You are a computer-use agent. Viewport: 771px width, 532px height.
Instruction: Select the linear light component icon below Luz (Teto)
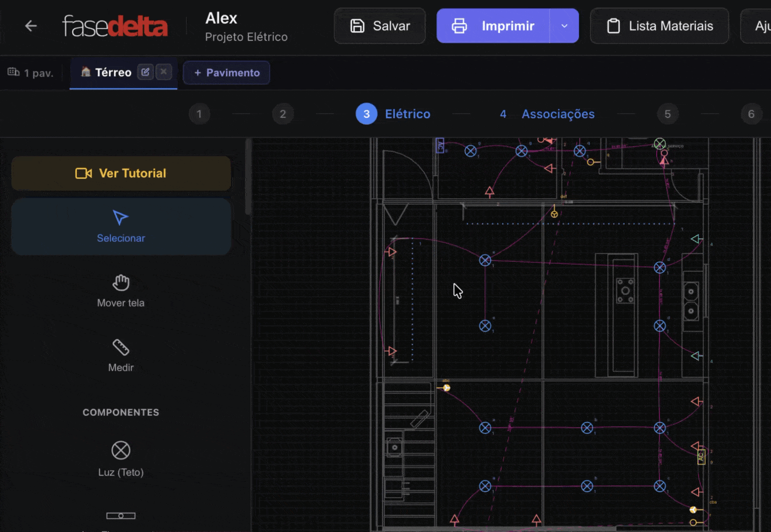[x=121, y=516]
